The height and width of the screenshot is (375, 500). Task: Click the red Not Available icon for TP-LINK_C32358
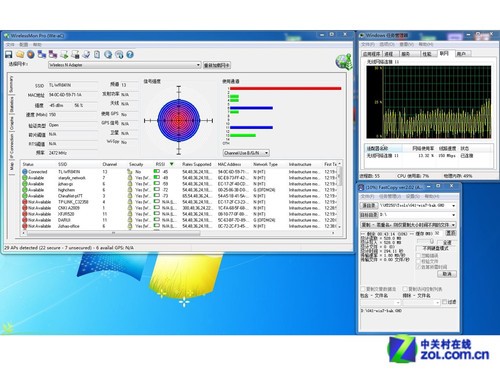pyautogui.click(x=25, y=202)
